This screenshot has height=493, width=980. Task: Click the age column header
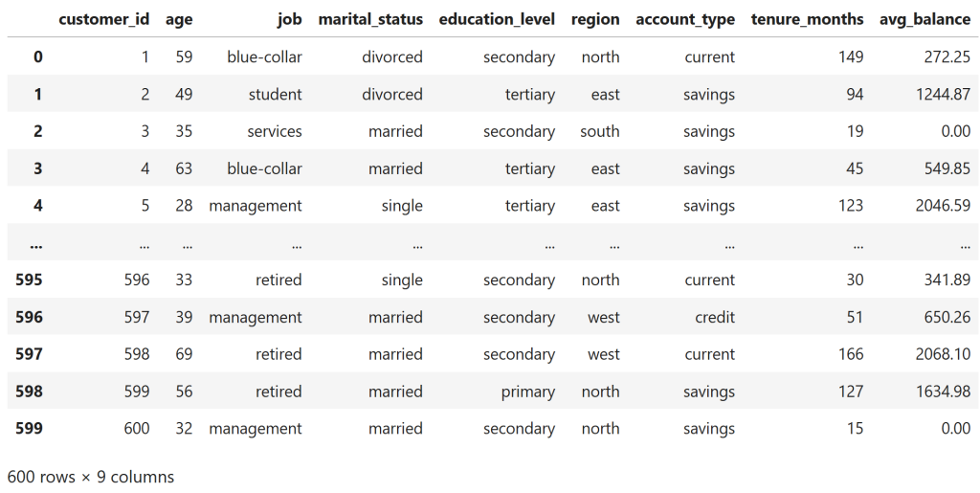[179, 19]
